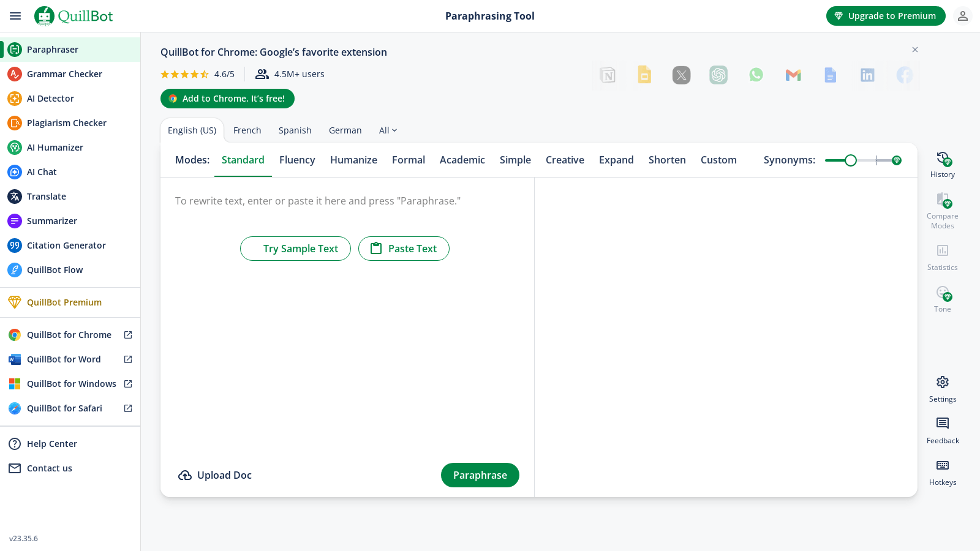Switch to the Academic mode
This screenshot has height=551, width=980.
click(x=462, y=160)
